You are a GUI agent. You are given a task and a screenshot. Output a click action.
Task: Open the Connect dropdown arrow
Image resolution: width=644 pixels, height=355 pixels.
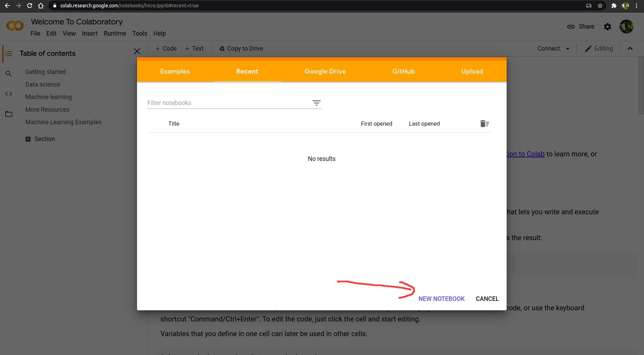coord(568,49)
